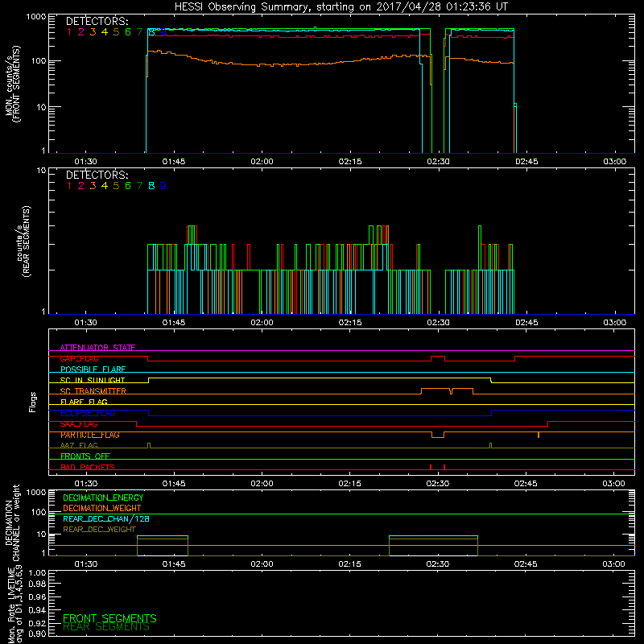This screenshot has width=644, height=644.
Task: Click the DECIMATION_ENERGY legend entry
Action: 103,497
